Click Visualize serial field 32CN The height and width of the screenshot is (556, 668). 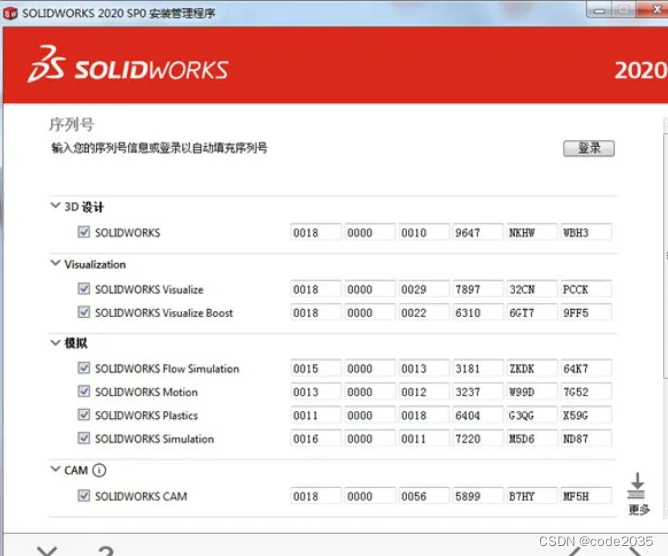tap(532, 289)
